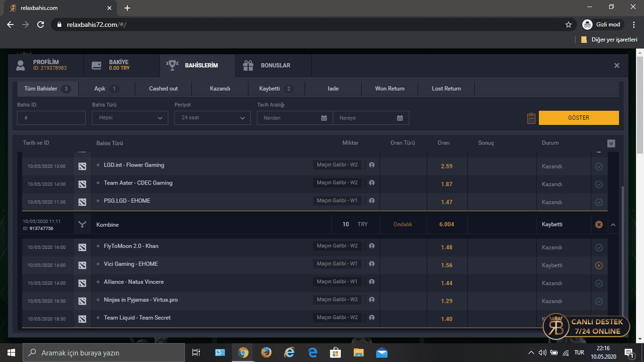644x362 pixels.
Task: Filter bets by Kazandı
Action: coord(220,89)
